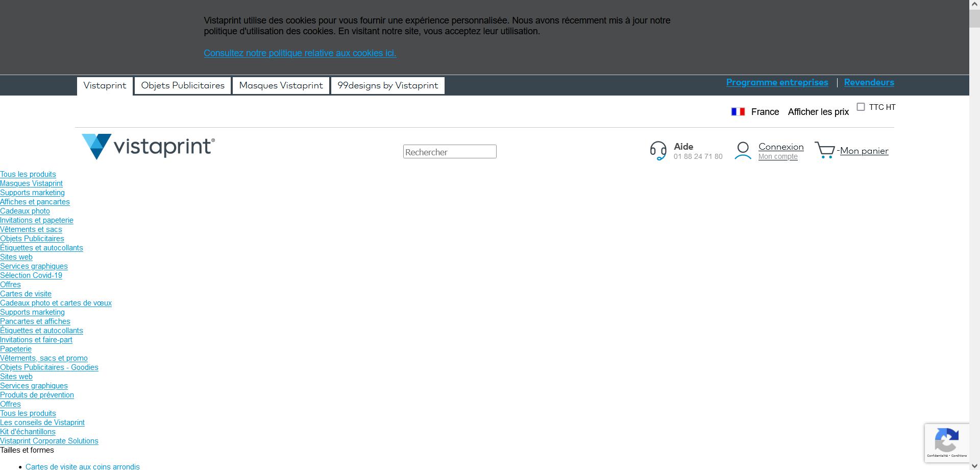Image resolution: width=980 pixels, height=470 pixels.
Task: Expand the Objets Publicitaires - Goodies category
Action: pos(49,367)
